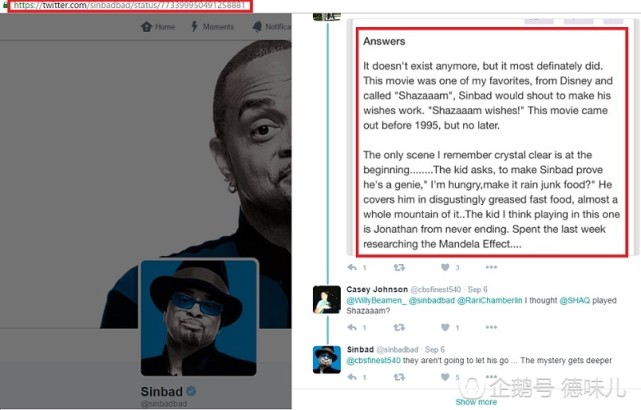Open more options on Casey Johnson's tweet
The image size is (641, 410).
[491, 327]
